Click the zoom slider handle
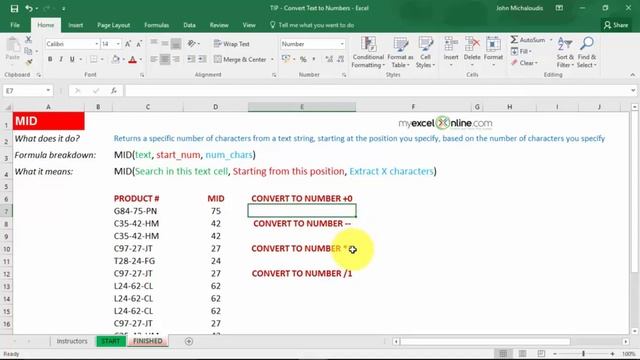This screenshot has height=360, width=640. point(584,353)
